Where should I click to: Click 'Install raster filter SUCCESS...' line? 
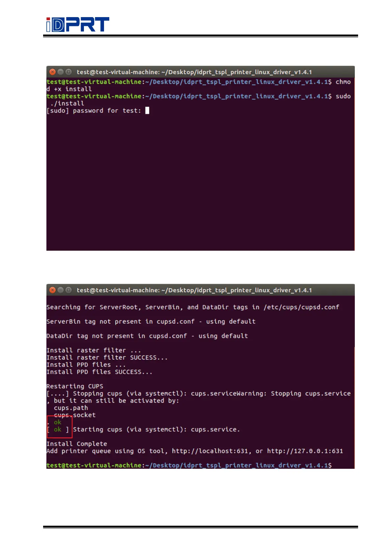(107, 358)
